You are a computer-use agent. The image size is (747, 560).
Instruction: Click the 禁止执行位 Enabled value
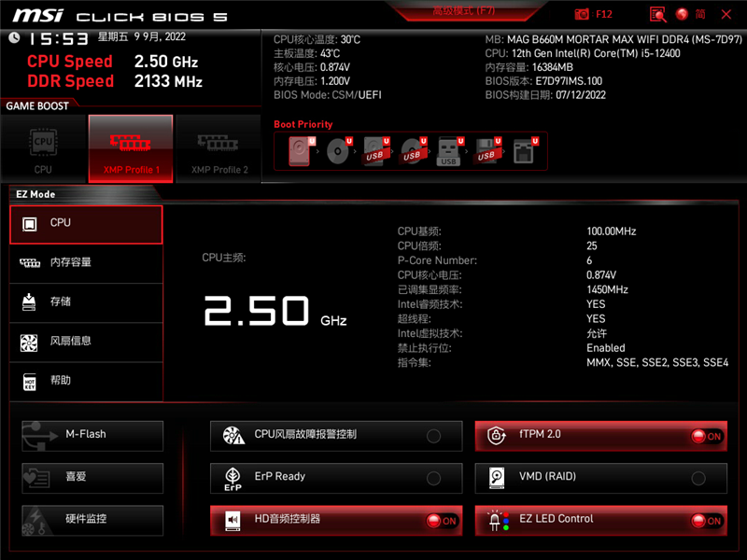click(x=605, y=348)
